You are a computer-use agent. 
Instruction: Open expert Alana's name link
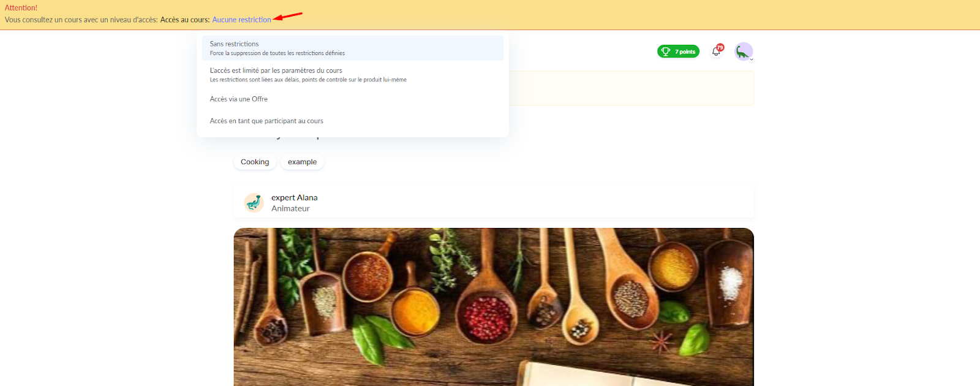(x=295, y=197)
